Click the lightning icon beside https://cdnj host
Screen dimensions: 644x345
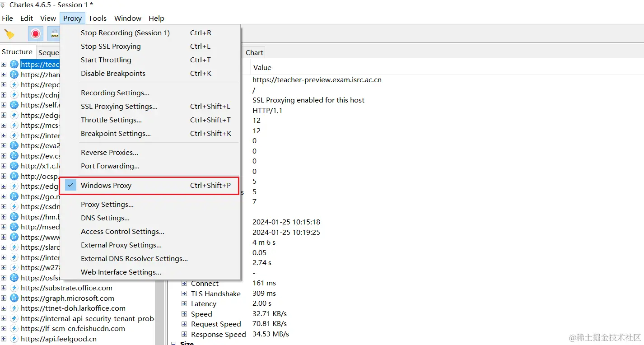(14, 95)
